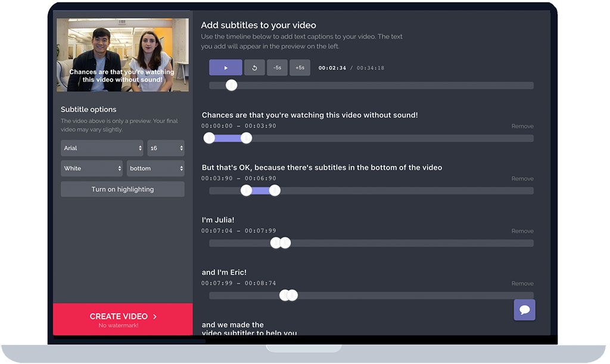The image size is (610, 364).
Task: Click the video preview thumbnail
Action: 123,55
